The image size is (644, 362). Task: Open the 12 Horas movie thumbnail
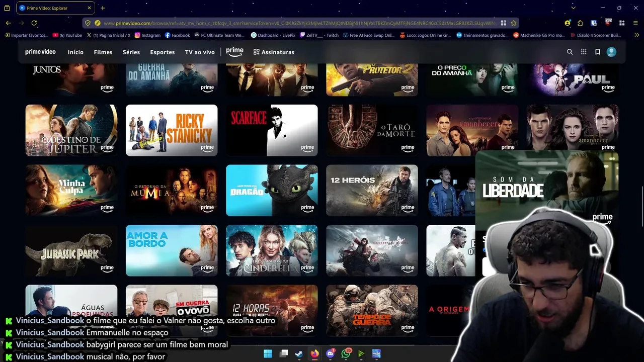[x=272, y=311]
